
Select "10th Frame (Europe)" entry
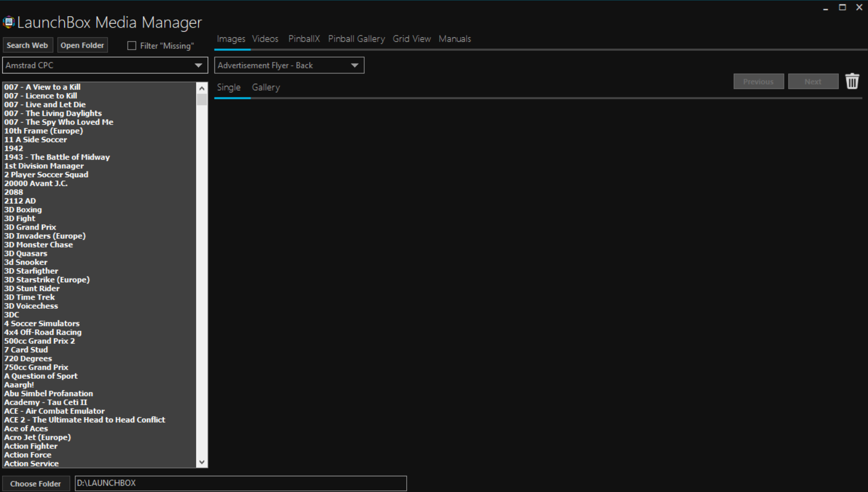(x=44, y=131)
